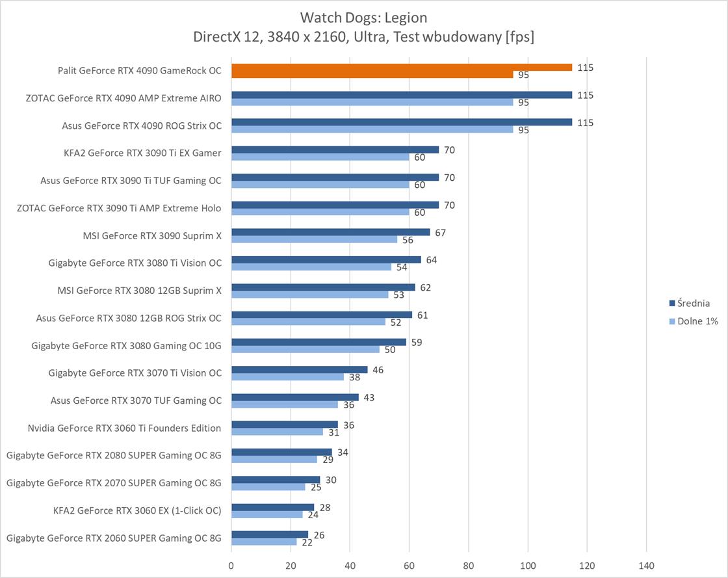Click the label 'MSI GeForce RTX 3090 Suprim X'

point(152,236)
